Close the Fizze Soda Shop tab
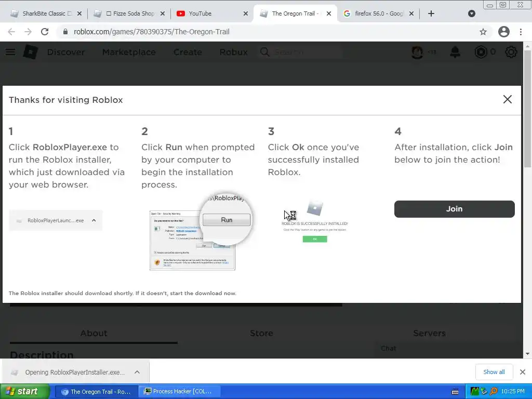 tap(163, 14)
